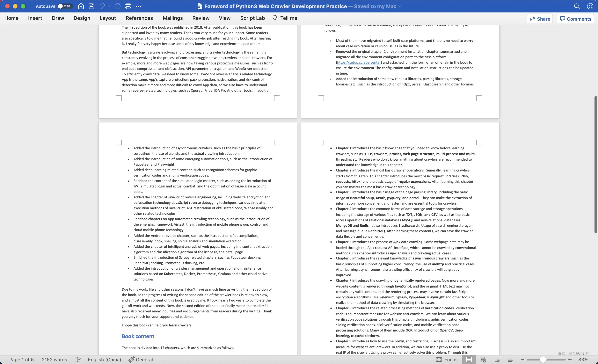Open the undo history dropdown arrow
This screenshot has height=364, width=598.
[109, 6]
